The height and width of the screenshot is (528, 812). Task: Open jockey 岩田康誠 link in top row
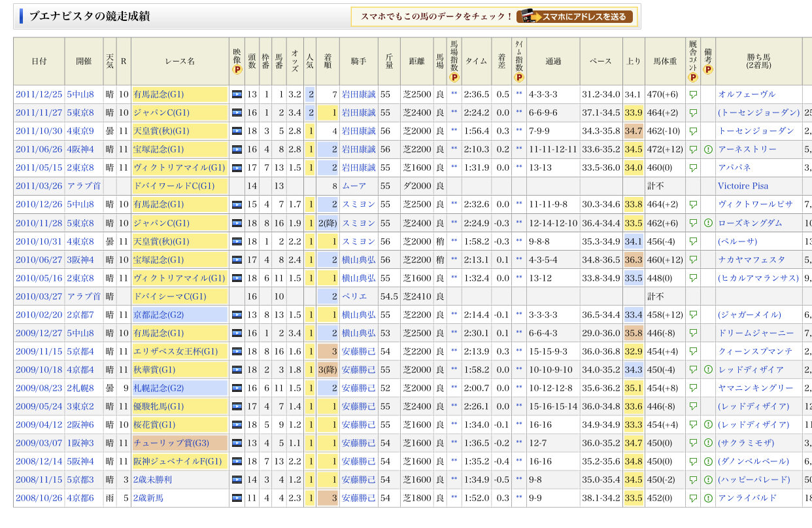358,94
